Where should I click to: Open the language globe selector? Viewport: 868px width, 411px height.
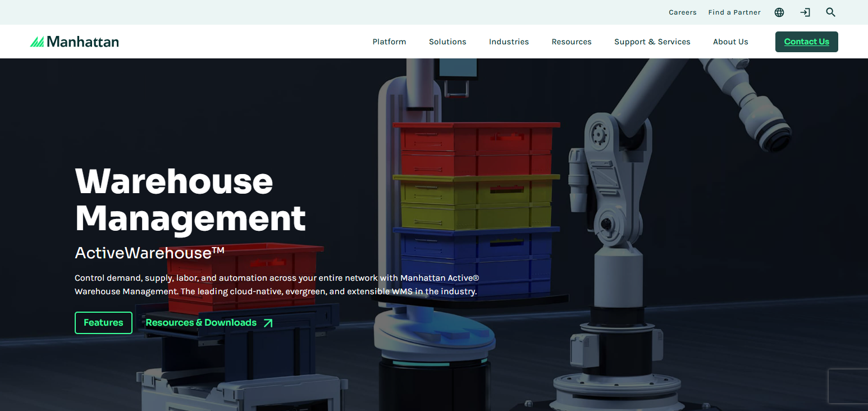779,12
